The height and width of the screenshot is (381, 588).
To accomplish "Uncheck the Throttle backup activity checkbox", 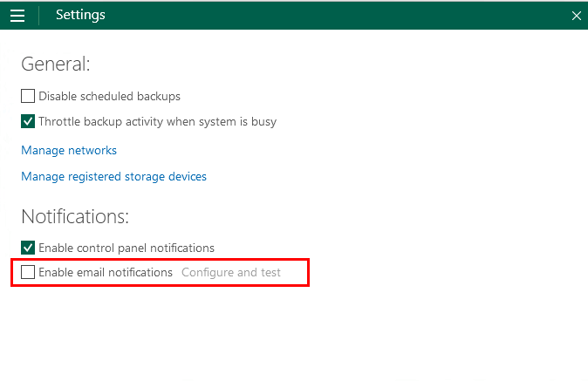I will [x=28, y=121].
